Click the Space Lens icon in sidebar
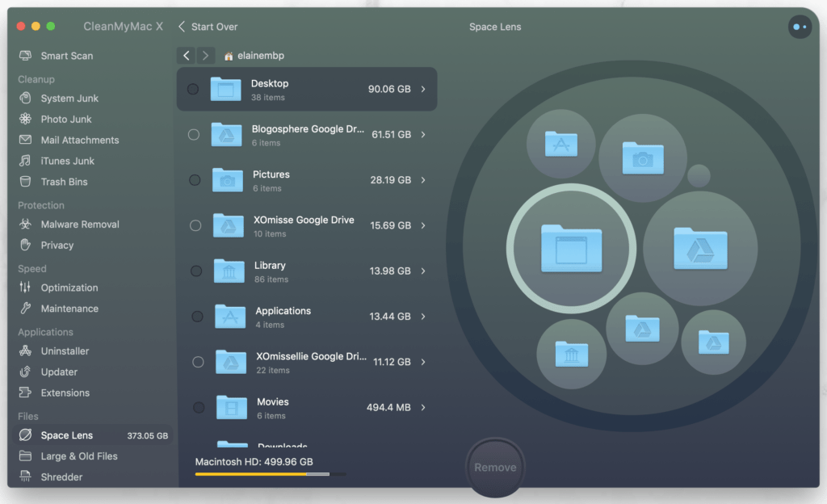 point(25,435)
